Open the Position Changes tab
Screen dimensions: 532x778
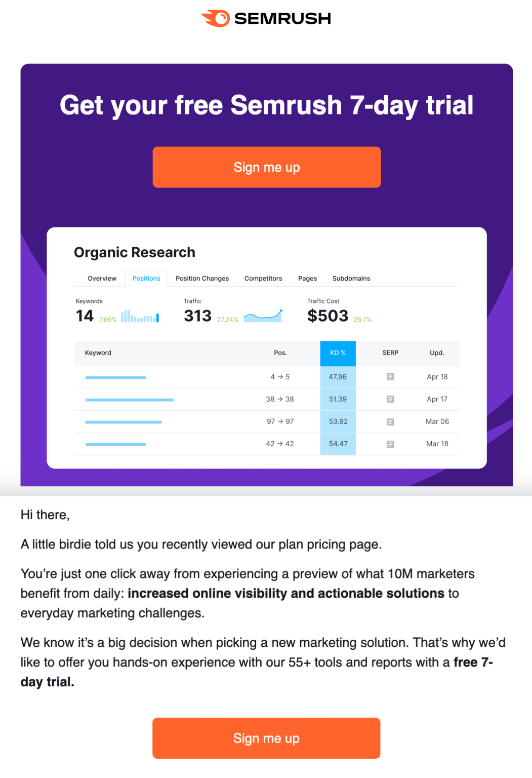coord(202,278)
